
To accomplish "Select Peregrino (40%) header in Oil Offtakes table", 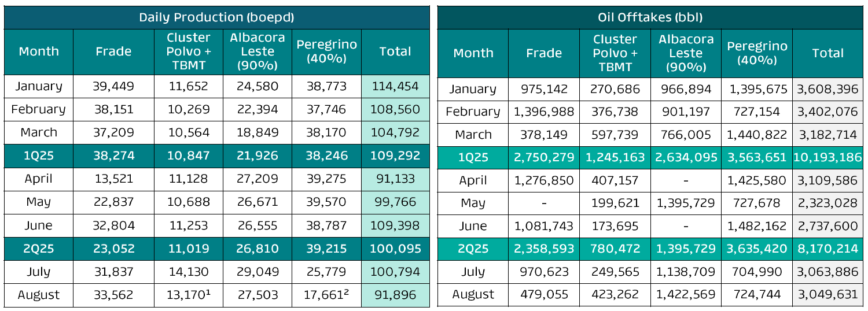I will pyautogui.click(x=757, y=53).
